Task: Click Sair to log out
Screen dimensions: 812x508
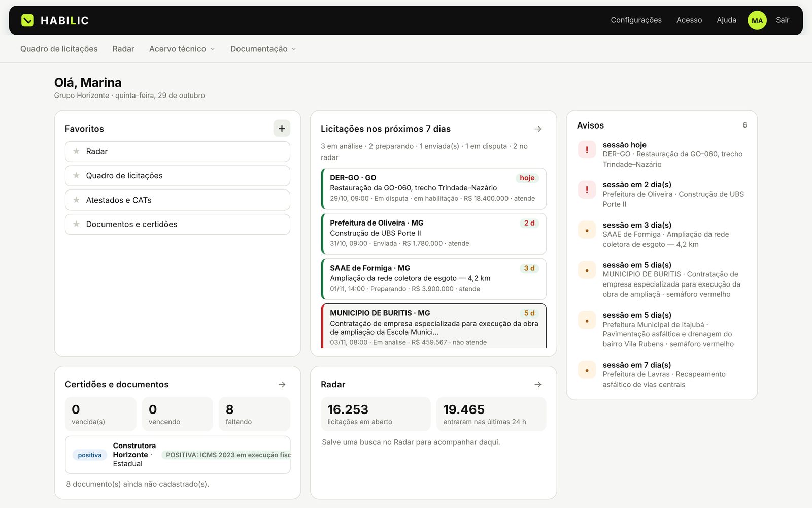Action: click(783, 20)
